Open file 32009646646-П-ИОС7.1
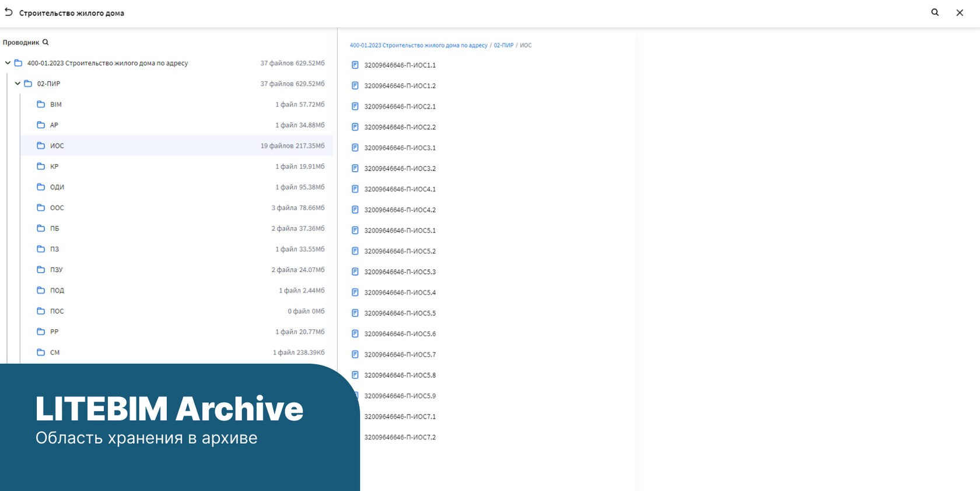980x491 pixels. pyautogui.click(x=400, y=417)
